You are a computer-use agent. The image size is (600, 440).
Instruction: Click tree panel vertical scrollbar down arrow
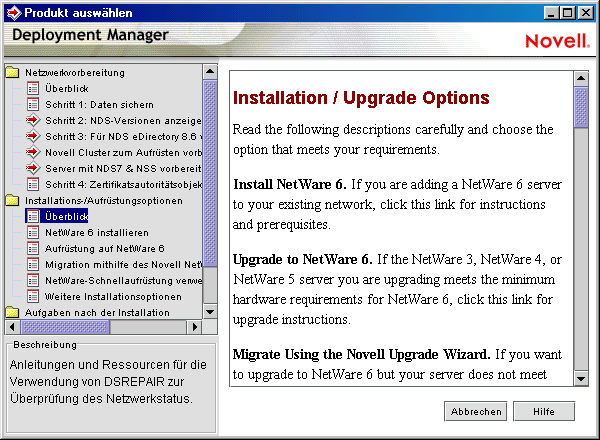coord(210,312)
